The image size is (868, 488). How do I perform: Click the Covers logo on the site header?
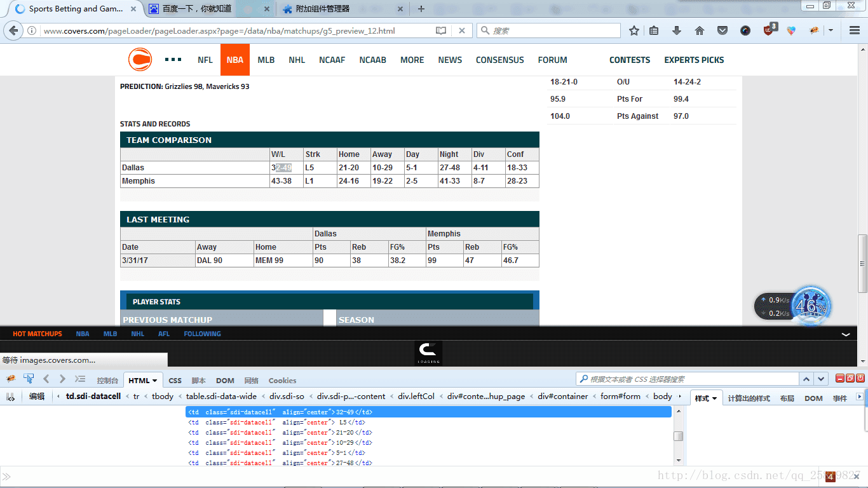click(140, 60)
